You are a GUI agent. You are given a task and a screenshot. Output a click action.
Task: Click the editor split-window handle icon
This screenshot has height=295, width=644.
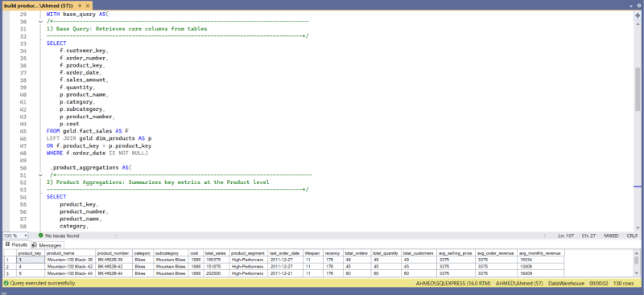(638, 14)
